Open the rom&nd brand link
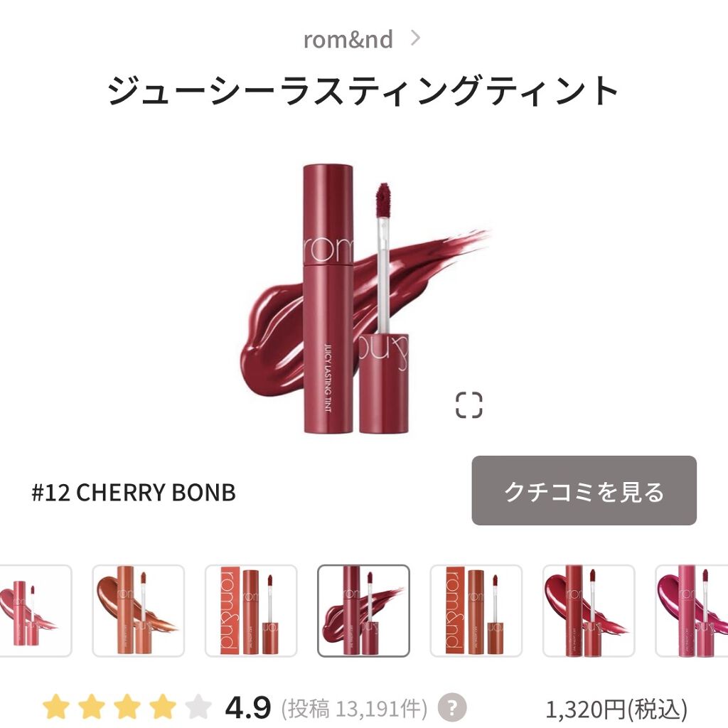Viewport: 728px width, 728px height. coord(348,39)
